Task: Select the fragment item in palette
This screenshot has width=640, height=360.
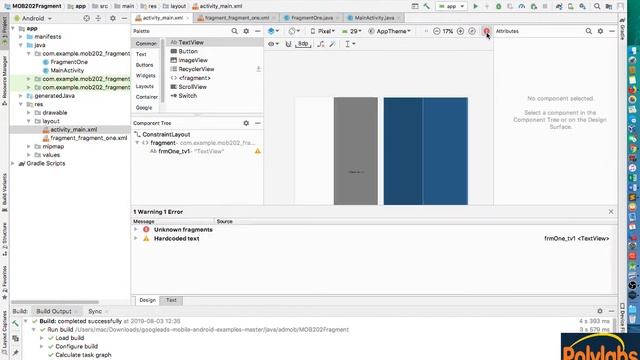Action: tap(194, 78)
